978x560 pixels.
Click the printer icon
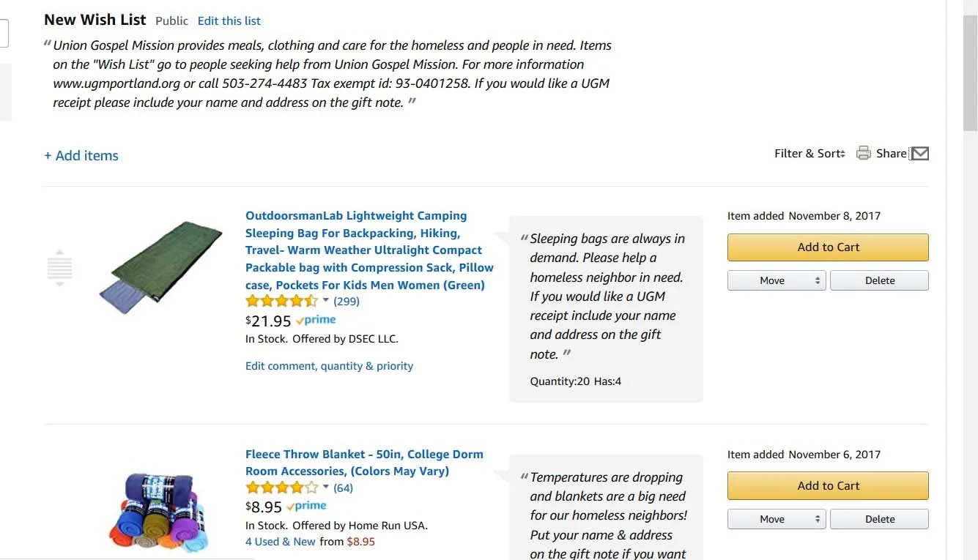864,153
